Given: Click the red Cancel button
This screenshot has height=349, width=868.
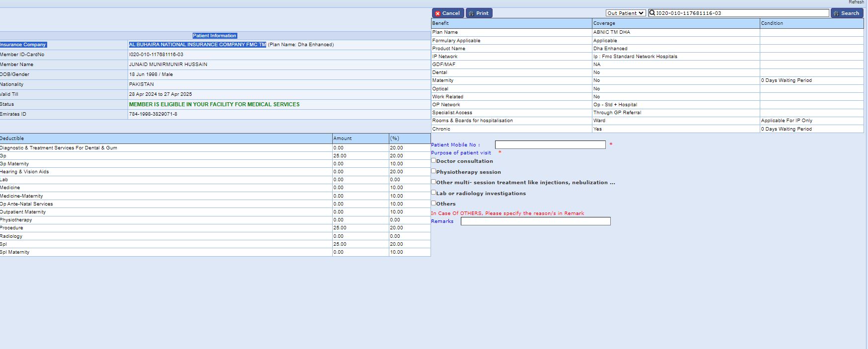Looking at the screenshot, I should (x=447, y=13).
